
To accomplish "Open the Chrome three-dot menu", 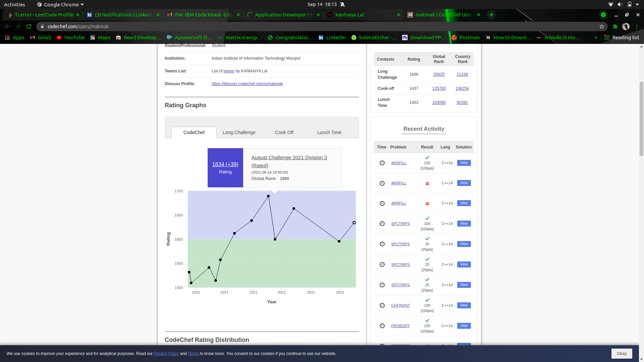I will 637,26.
